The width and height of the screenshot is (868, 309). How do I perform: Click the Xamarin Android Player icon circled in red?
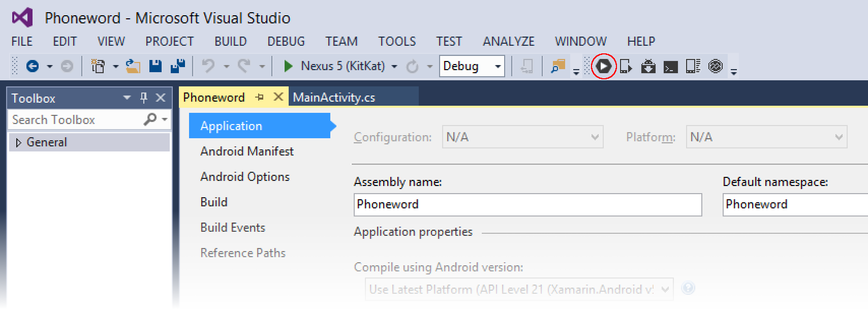pos(603,67)
